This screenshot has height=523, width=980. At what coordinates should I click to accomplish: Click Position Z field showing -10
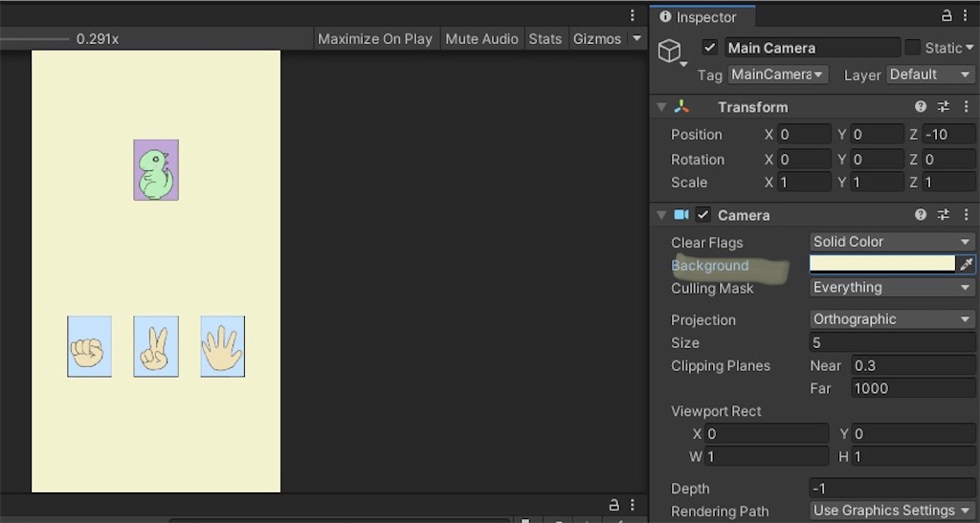point(948,134)
